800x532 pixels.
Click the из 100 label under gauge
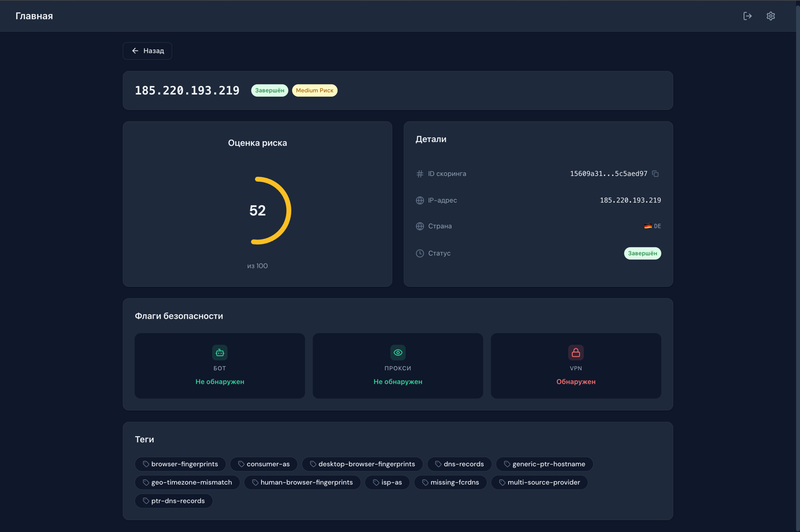(257, 266)
